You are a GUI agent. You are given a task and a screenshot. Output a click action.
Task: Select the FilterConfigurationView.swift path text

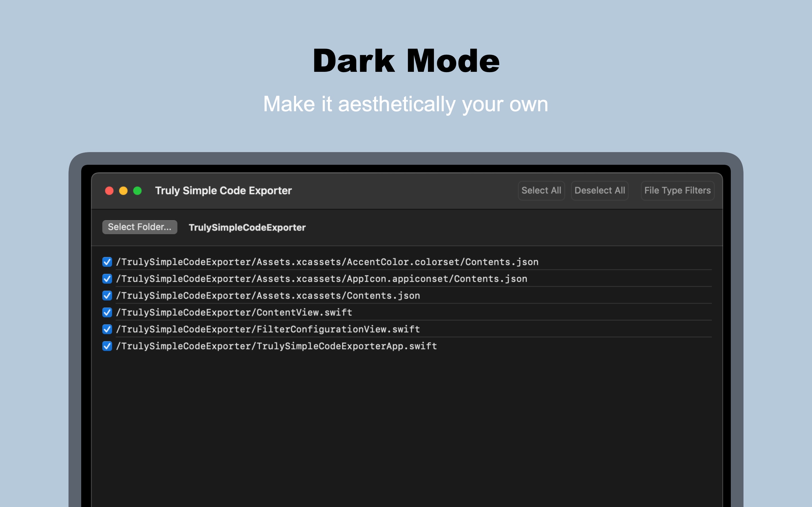click(267, 329)
